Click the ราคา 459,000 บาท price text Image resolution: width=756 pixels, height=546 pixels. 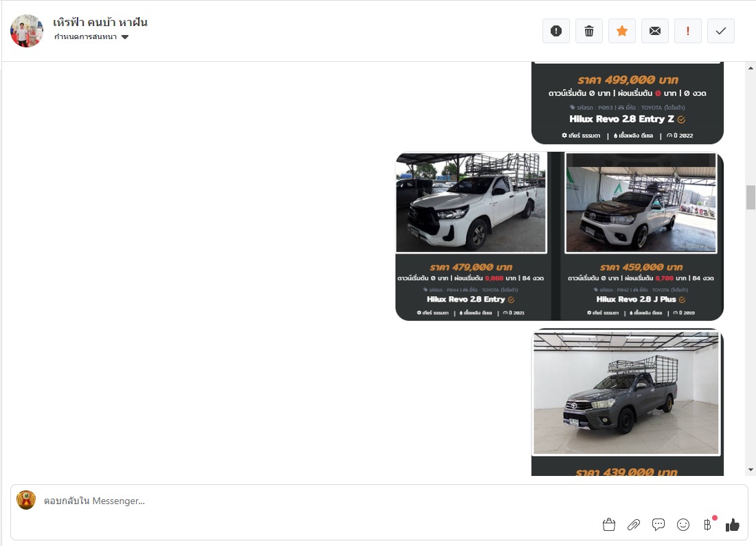point(641,266)
